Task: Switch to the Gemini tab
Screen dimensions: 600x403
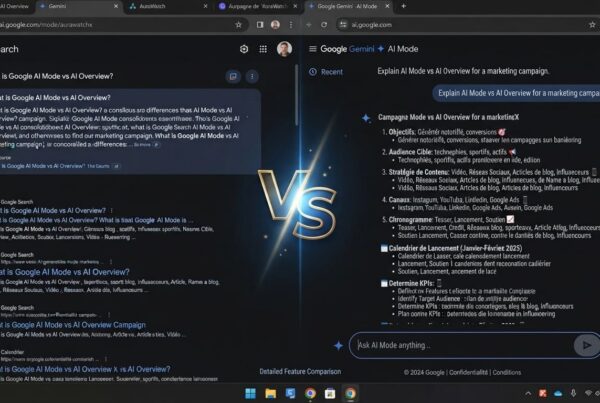Action: (80, 7)
